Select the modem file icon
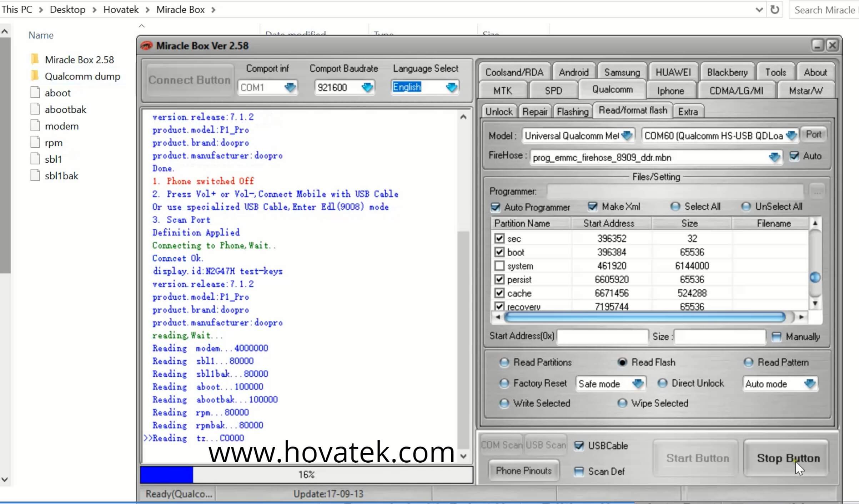859x504 pixels. 35,126
